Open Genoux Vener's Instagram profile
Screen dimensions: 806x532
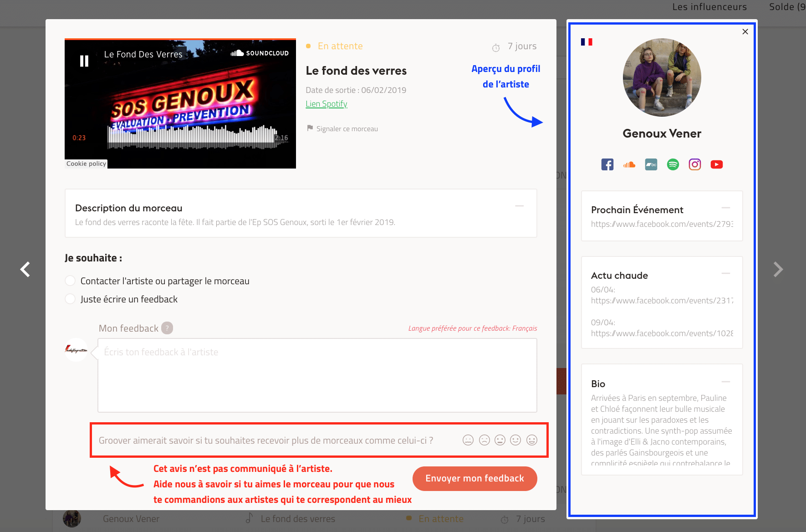[x=695, y=164]
